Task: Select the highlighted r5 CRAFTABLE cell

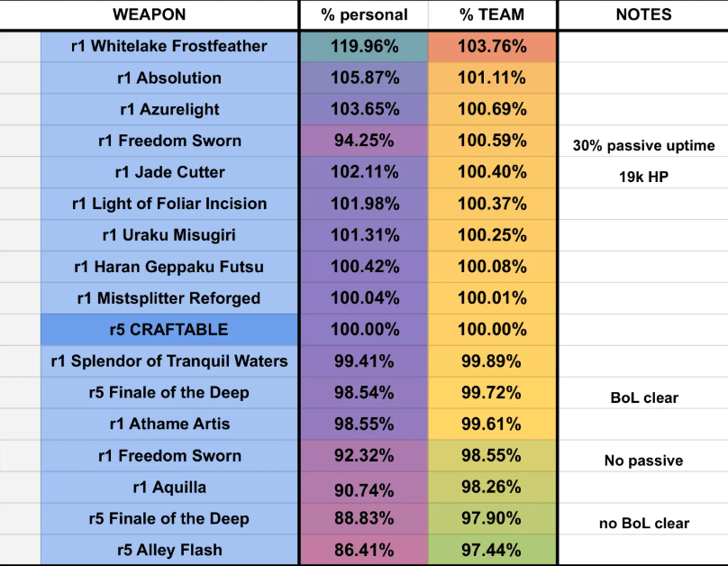Action: 169,330
